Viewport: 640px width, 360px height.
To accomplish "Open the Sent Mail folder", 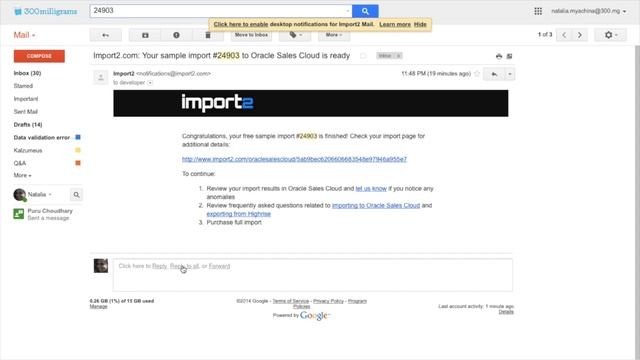I will tap(26, 112).
